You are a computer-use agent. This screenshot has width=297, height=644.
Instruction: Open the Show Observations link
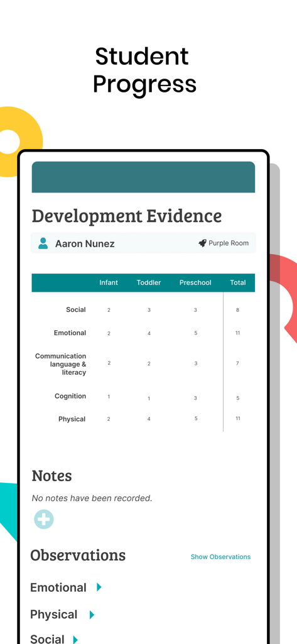(x=220, y=557)
